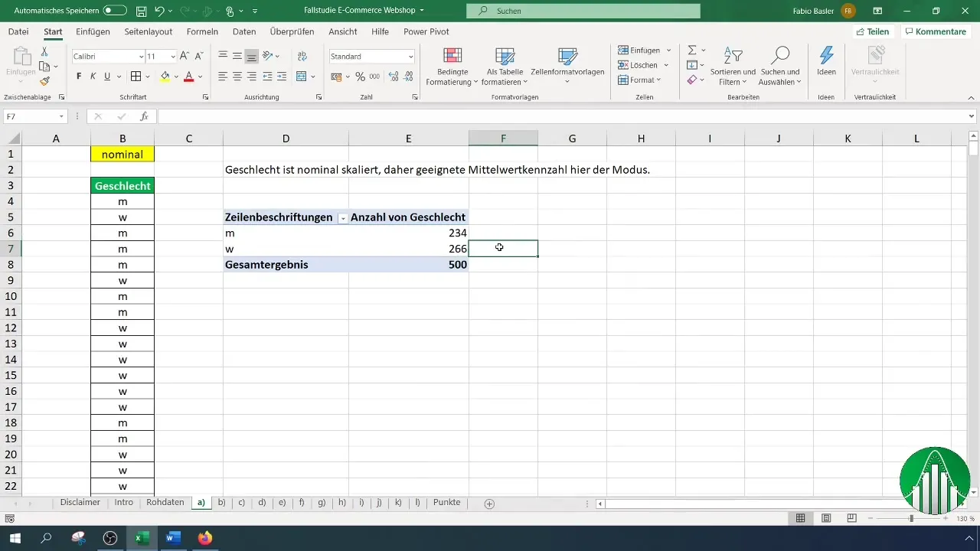
Task: Click the add decimal place icon
Action: click(x=394, y=77)
